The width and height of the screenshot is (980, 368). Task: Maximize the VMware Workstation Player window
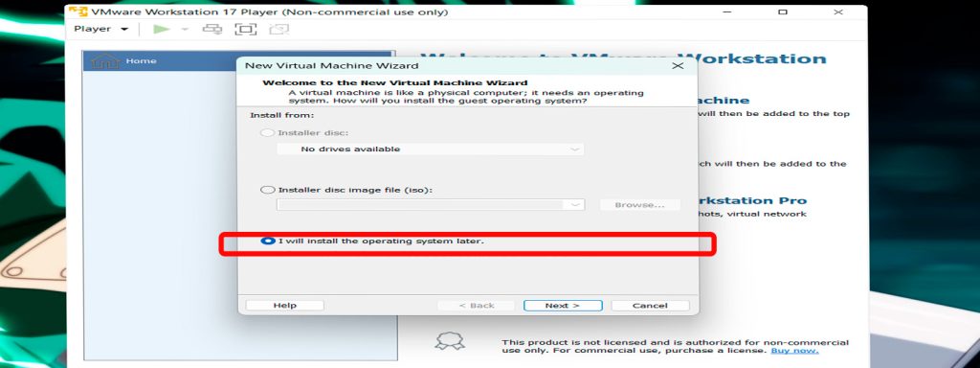pyautogui.click(x=783, y=11)
